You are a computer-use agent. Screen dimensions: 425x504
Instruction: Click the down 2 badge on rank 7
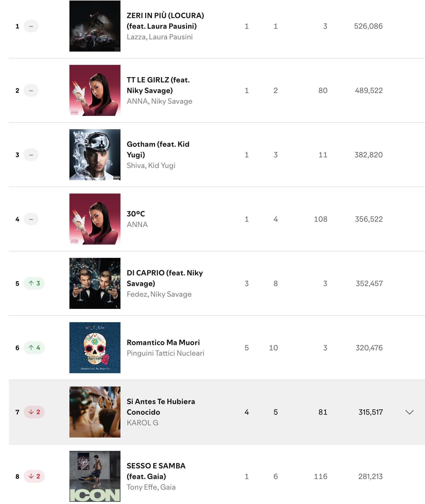point(34,412)
